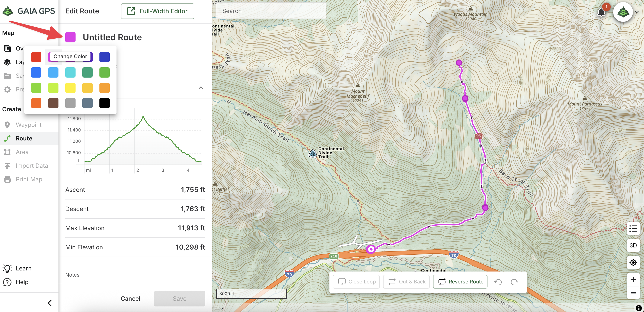644x312 pixels.
Task: Zoom out with the minus button
Action: click(633, 293)
